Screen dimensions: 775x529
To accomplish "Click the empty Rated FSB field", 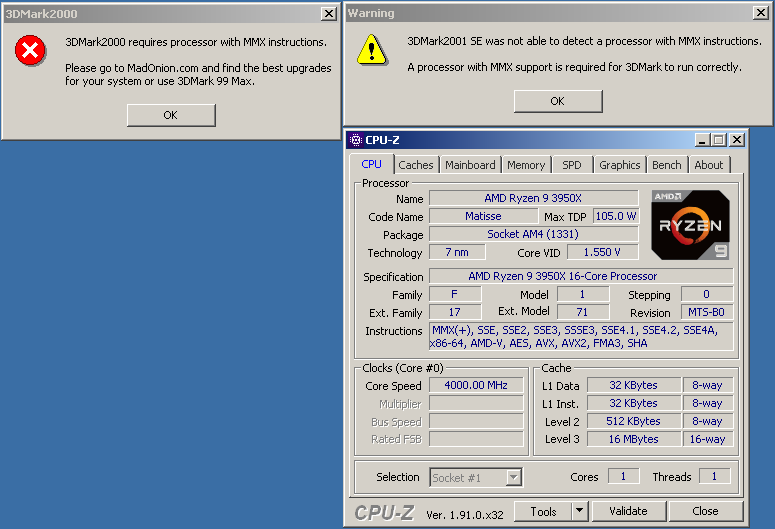I will (476, 439).
